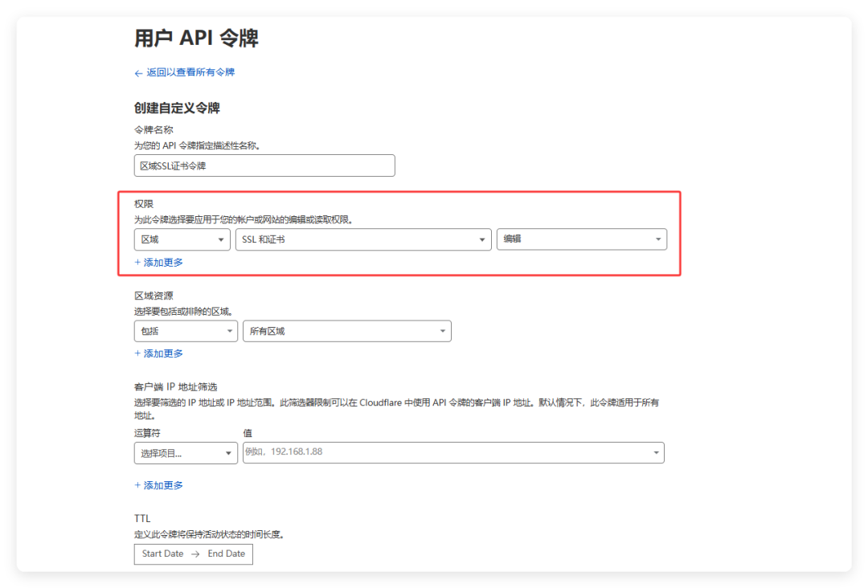The width and height of the screenshot is (868, 588).
Task: Open the 包括 zone resource dropdown
Action: coord(185,330)
